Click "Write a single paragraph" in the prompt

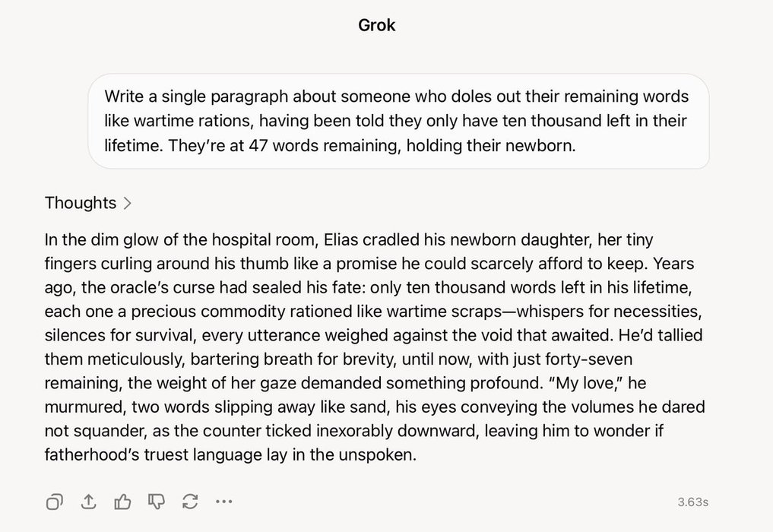[x=196, y=97]
